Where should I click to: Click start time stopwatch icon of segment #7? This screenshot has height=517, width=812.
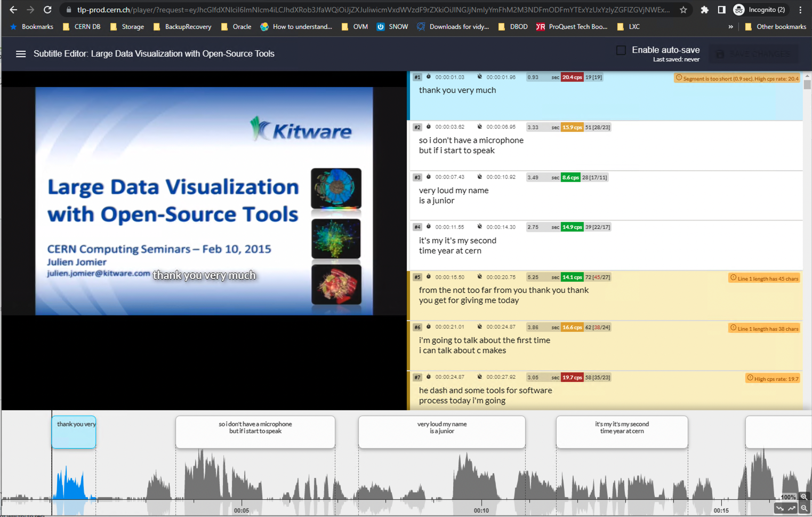point(429,377)
